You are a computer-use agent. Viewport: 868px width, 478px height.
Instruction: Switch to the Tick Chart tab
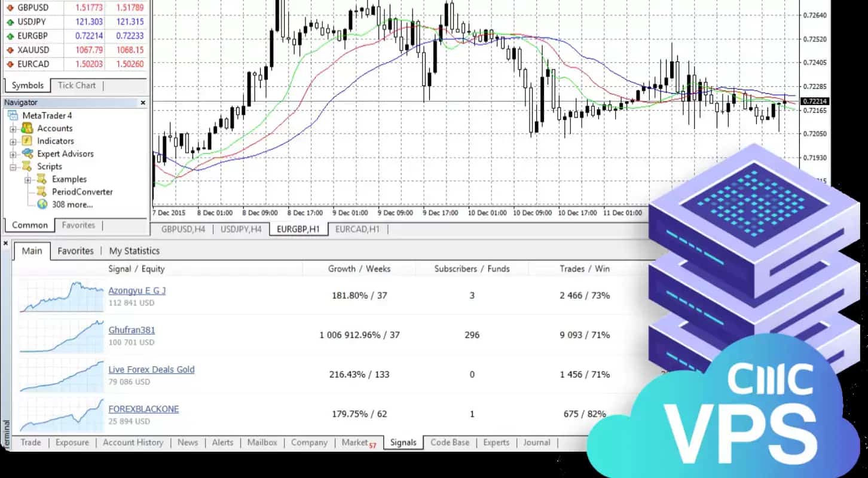point(77,85)
